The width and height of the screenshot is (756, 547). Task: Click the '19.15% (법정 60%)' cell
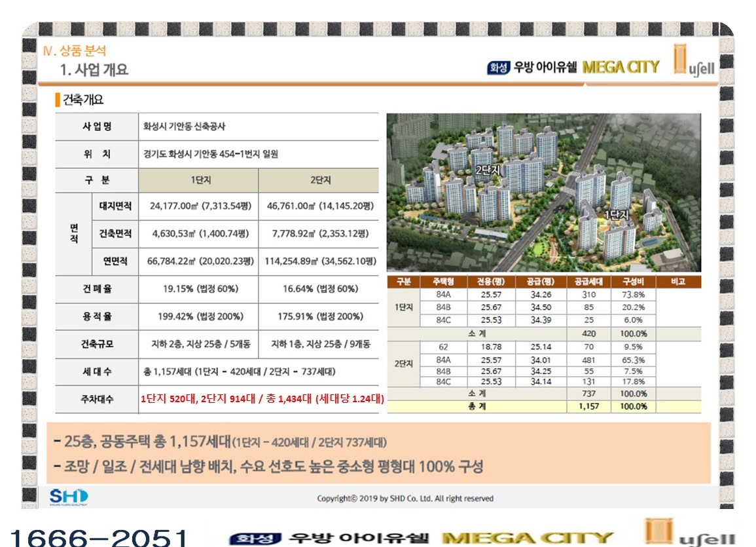pos(200,288)
